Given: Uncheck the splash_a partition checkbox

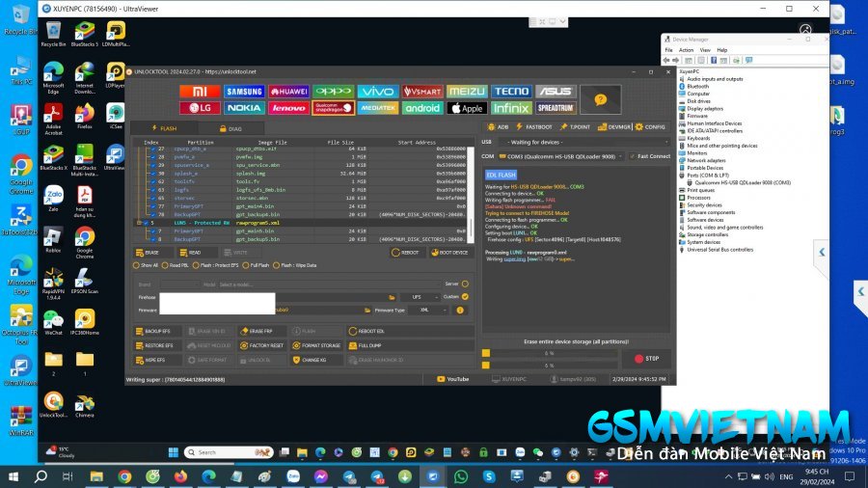Looking at the screenshot, I should click(x=152, y=174).
